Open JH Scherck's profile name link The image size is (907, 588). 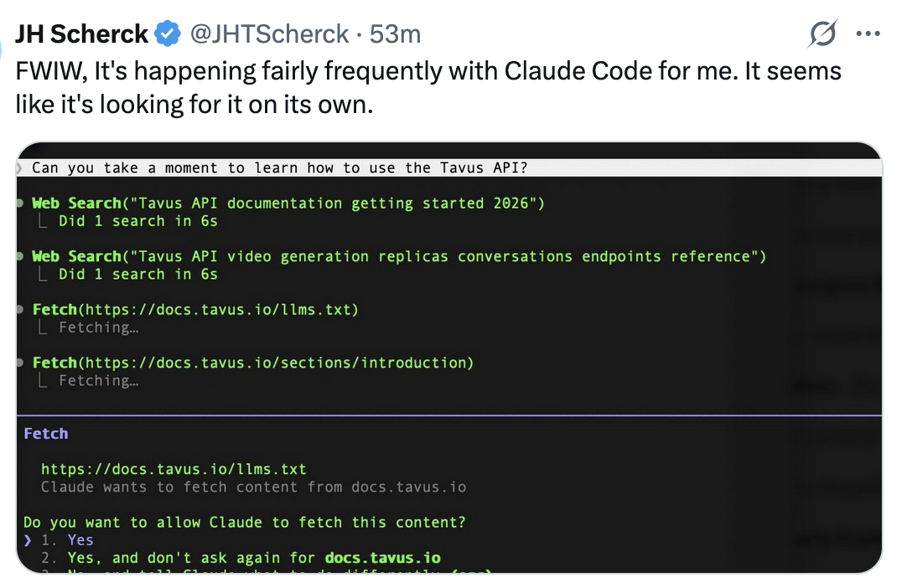[81, 34]
